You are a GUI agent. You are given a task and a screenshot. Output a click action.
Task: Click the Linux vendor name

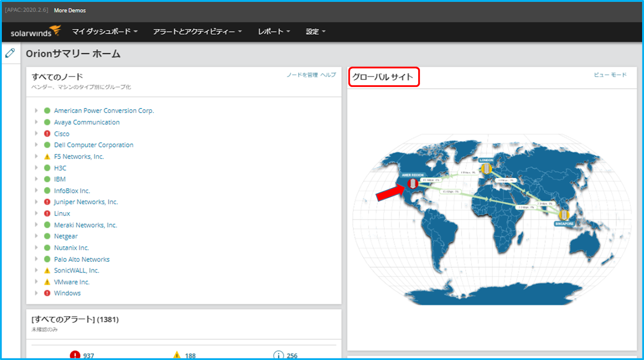click(62, 213)
